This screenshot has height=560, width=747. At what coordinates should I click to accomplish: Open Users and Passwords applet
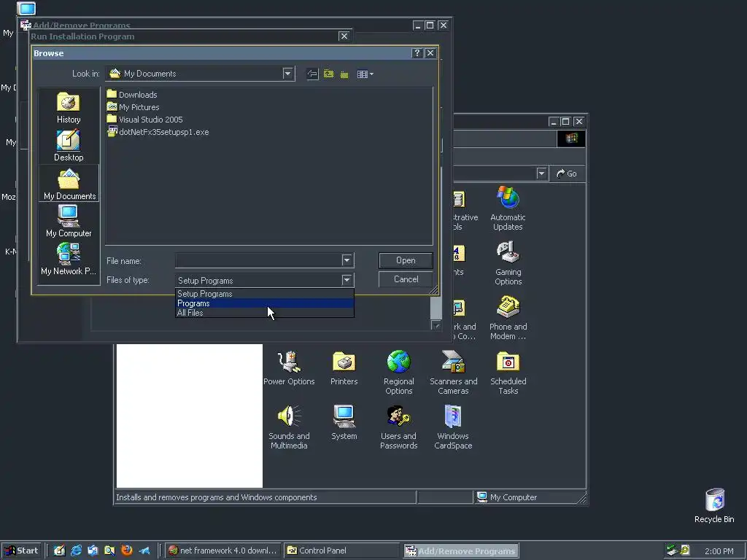point(399,427)
